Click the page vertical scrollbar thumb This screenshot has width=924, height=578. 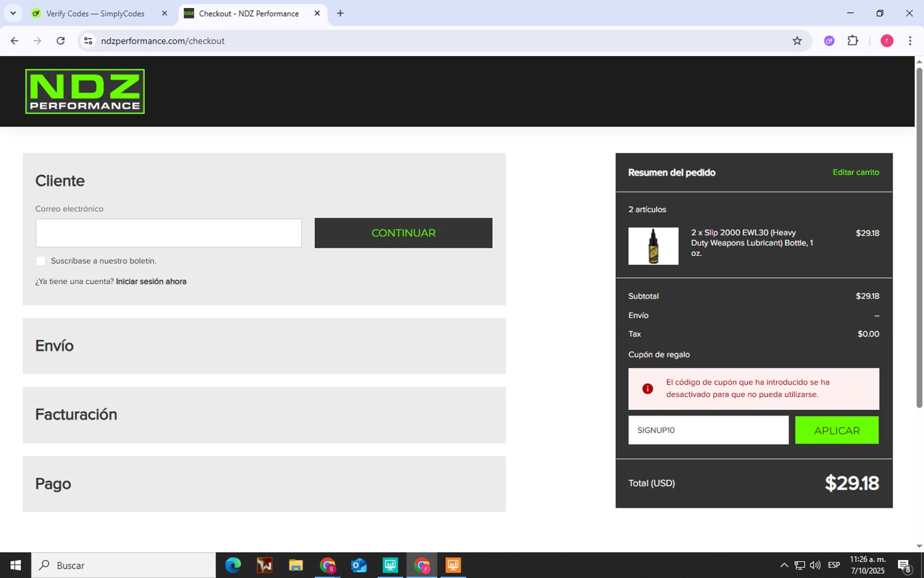tap(919, 237)
